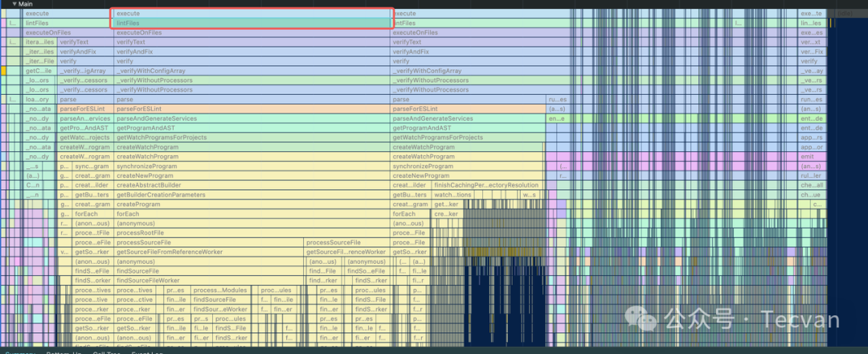This screenshot has height=354, width=868.
Task: Select the 'getWatc...rojects' call frame
Action: click(86, 138)
